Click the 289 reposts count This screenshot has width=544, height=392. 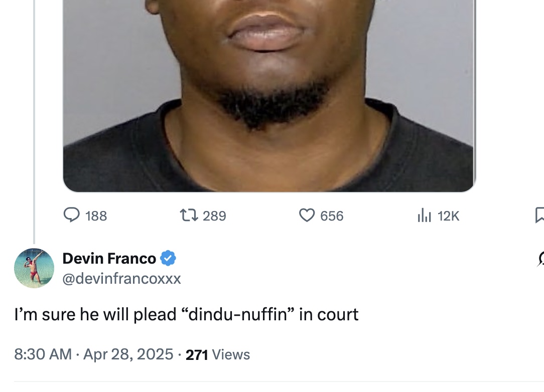tap(214, 216)
